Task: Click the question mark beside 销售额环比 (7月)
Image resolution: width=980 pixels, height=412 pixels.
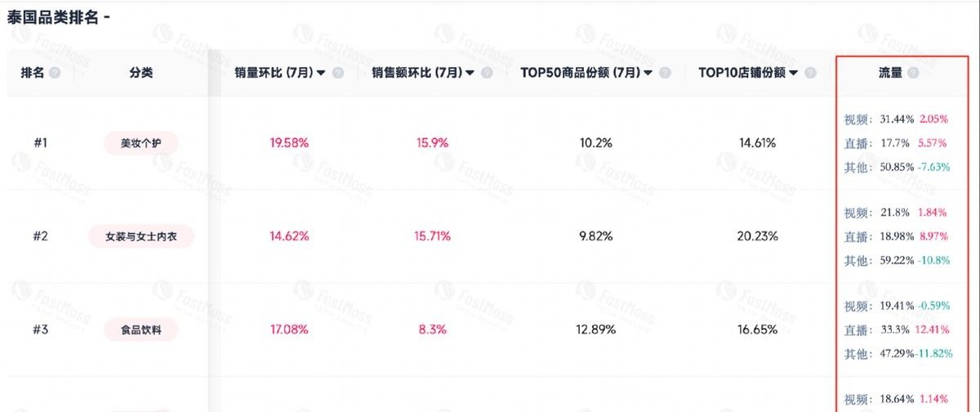Action: (x=487, y=73)
